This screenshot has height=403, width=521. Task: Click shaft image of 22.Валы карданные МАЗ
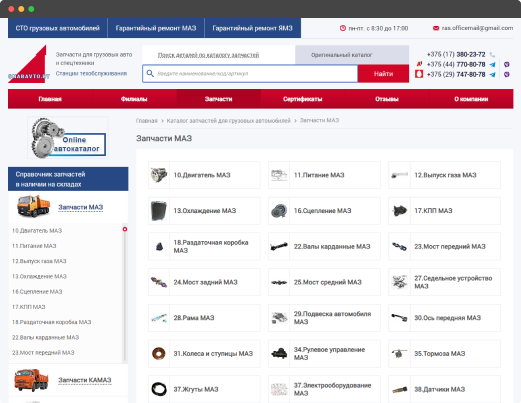pos(279,247)
